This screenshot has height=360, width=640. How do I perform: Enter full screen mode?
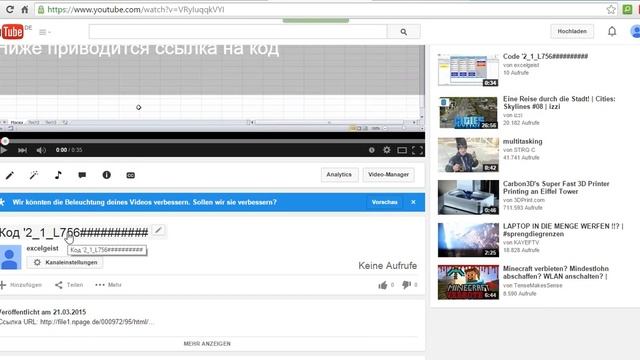pos(417,150)
